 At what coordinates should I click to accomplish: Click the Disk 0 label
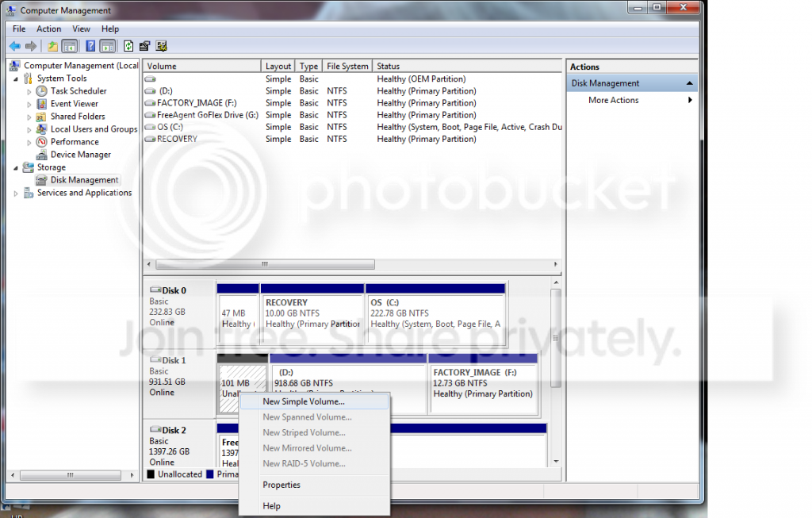point(174,290)
